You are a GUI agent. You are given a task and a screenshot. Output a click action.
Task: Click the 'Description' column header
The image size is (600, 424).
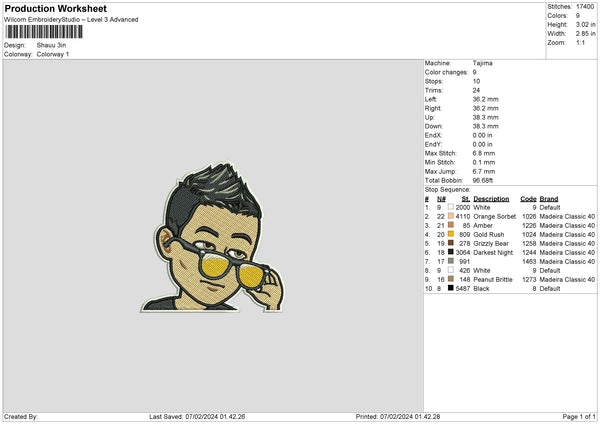point(491,199)
